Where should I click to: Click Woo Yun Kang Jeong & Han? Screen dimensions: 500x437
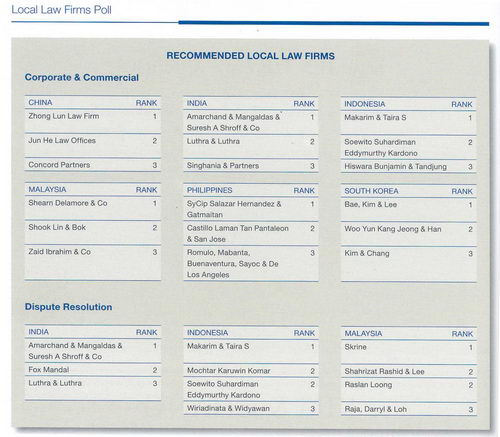pos(393,229)
